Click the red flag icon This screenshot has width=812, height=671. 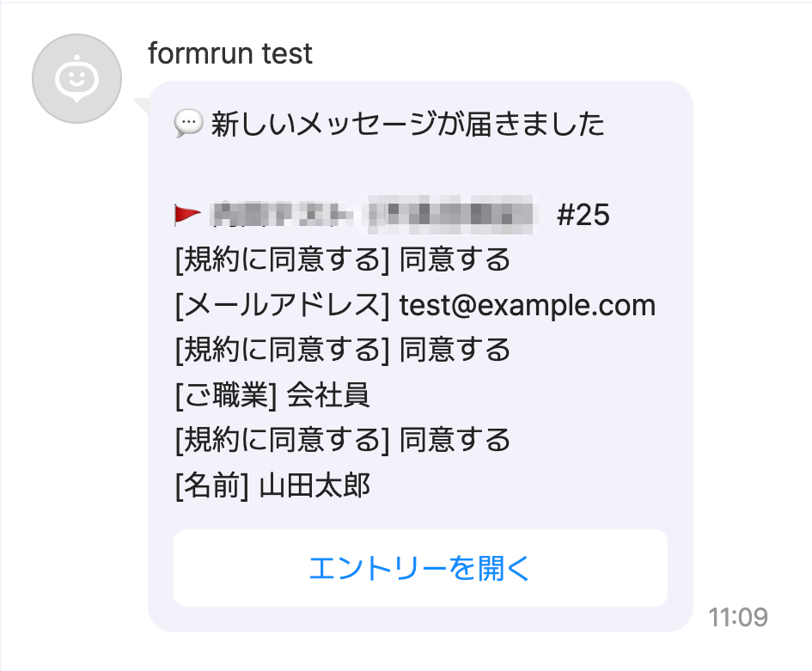click(x=187, y=214)
